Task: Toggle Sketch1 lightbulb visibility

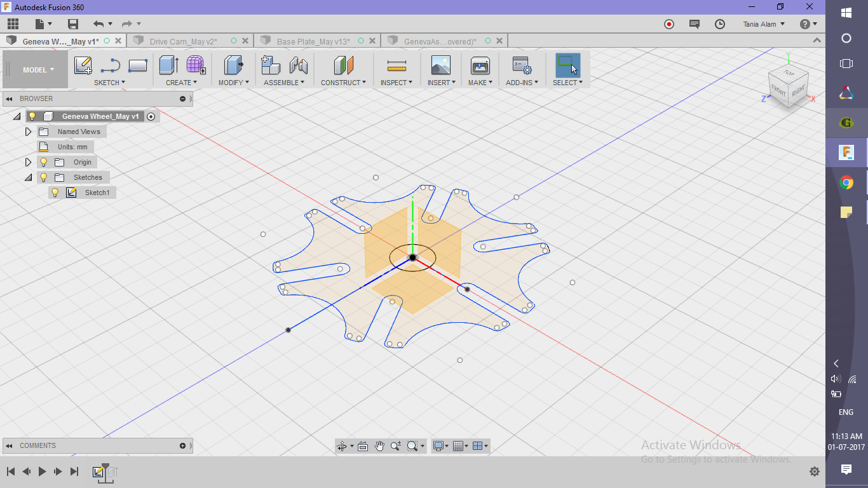Action: coord(55,193)
